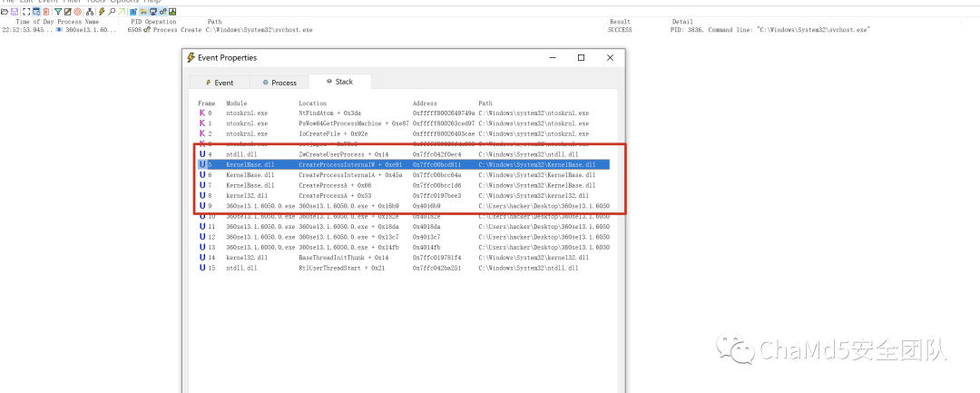Open the Highlight pencil toolbar icon
This screenshot has width=980, height=393.
point(67,12)
